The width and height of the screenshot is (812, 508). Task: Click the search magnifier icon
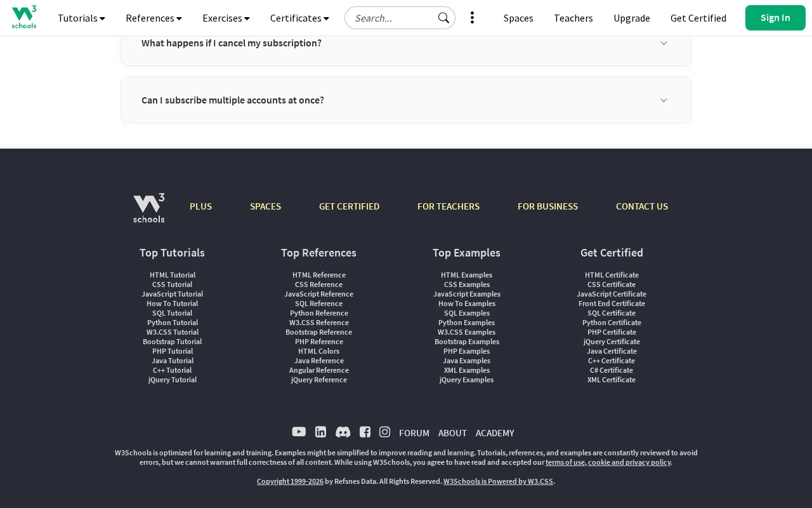point(443,18)
